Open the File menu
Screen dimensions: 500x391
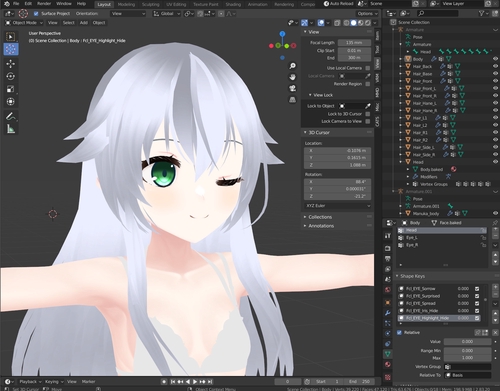tap(16, 4)
